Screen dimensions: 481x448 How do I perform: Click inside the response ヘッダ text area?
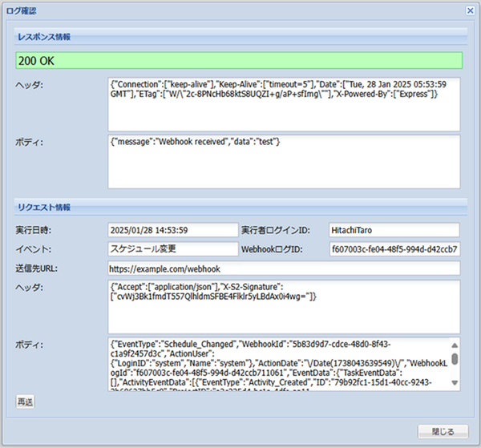(284, 103)
